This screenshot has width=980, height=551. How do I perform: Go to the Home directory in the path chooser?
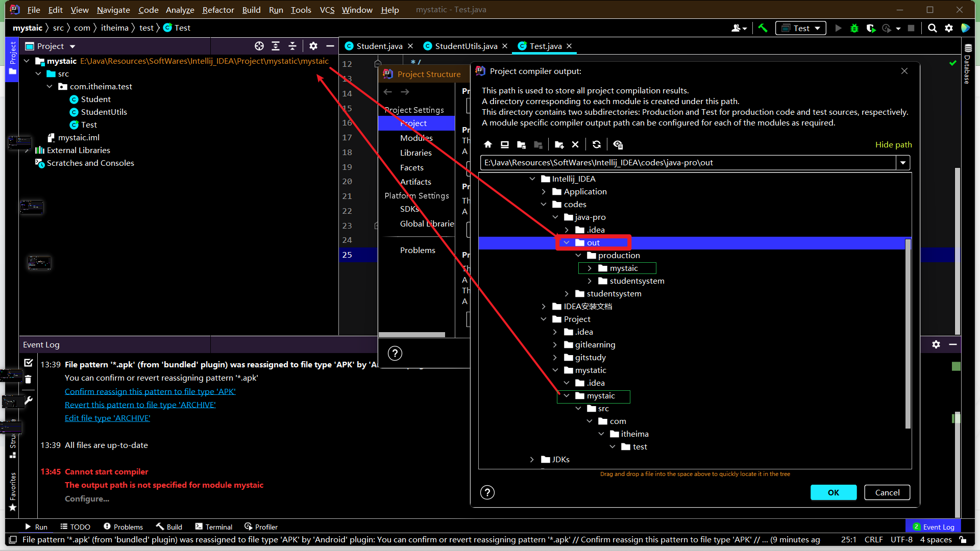point(488,144)
